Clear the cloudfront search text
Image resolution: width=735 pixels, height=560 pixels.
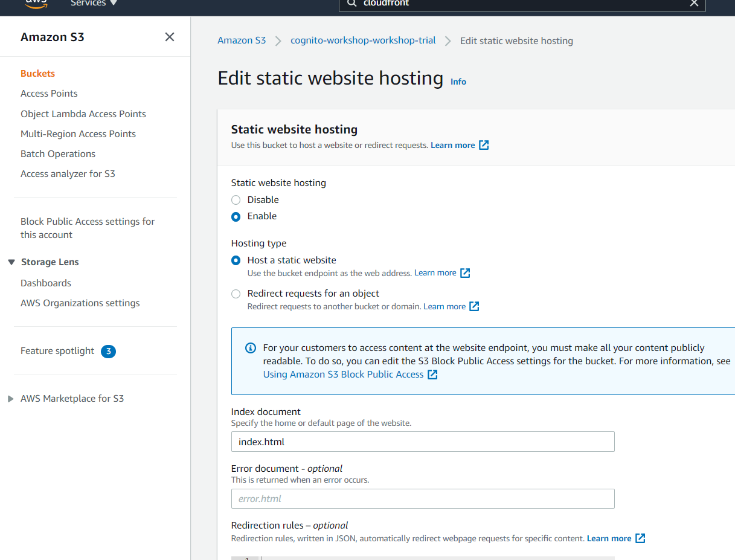[x=694, y=4]
